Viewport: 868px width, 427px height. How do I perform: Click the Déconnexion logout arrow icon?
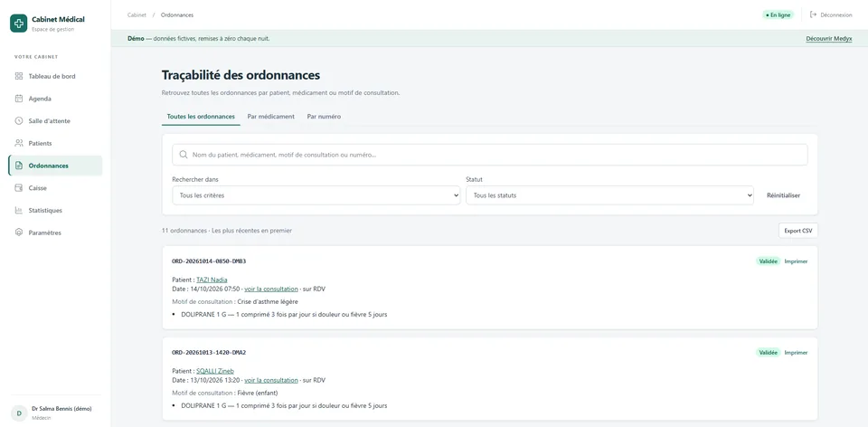coord(813,15)
